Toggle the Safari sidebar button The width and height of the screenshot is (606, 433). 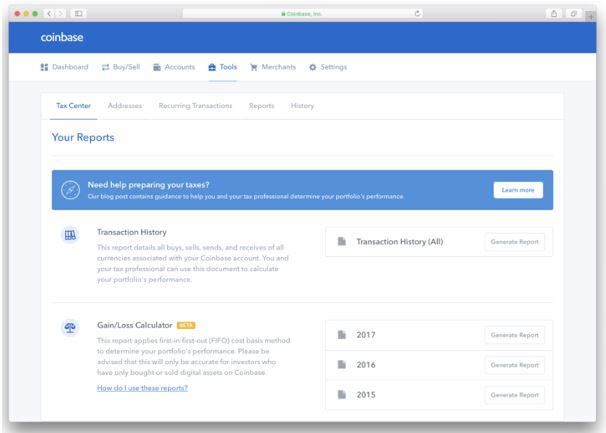click(78, 14)
